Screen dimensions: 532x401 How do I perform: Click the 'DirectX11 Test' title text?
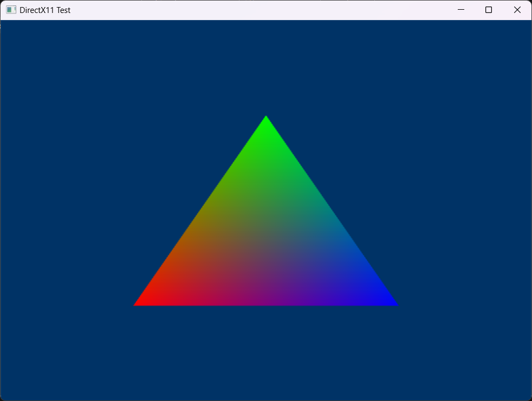[x=45, y=10]
